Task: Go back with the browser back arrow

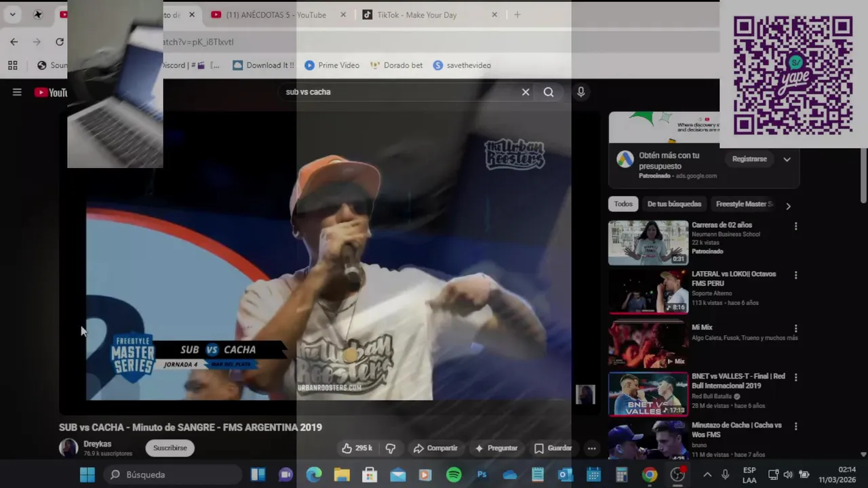Action: pyautogui.click(x=14, y=42)
